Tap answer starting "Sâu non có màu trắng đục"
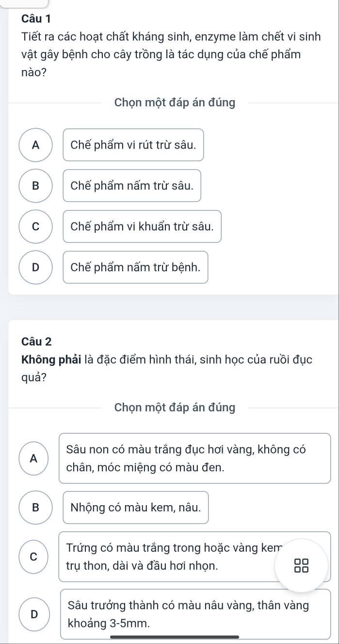The width and height of the screenshot is (339, 644). pyautogui.click(x=194, y=458)
